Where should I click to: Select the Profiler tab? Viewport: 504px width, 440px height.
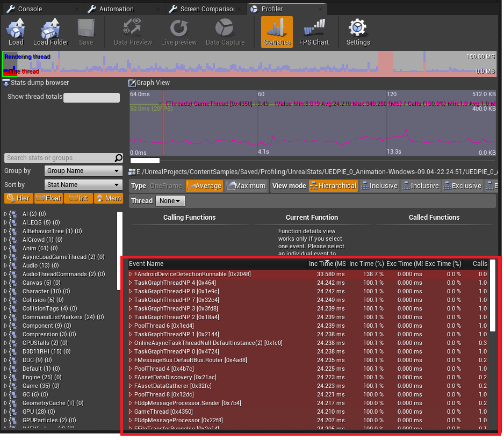point(287,9)
